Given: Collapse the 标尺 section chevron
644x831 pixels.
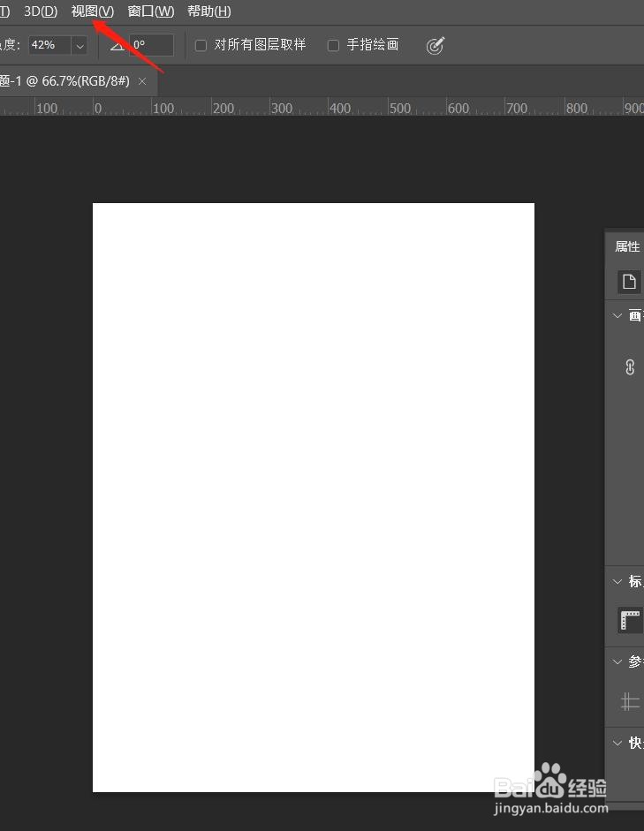Looking at the screenshot, I should [617, 581].
